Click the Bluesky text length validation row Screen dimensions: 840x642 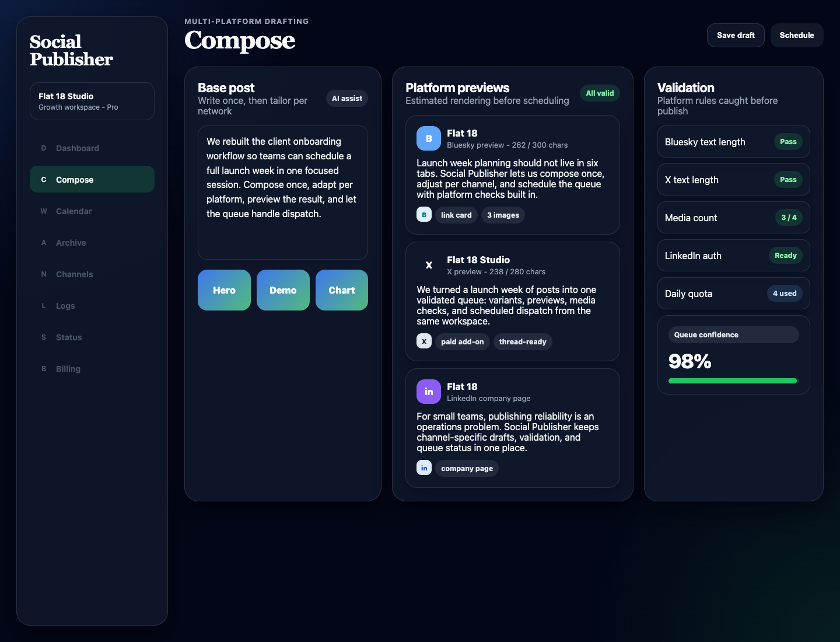(734, 142)
